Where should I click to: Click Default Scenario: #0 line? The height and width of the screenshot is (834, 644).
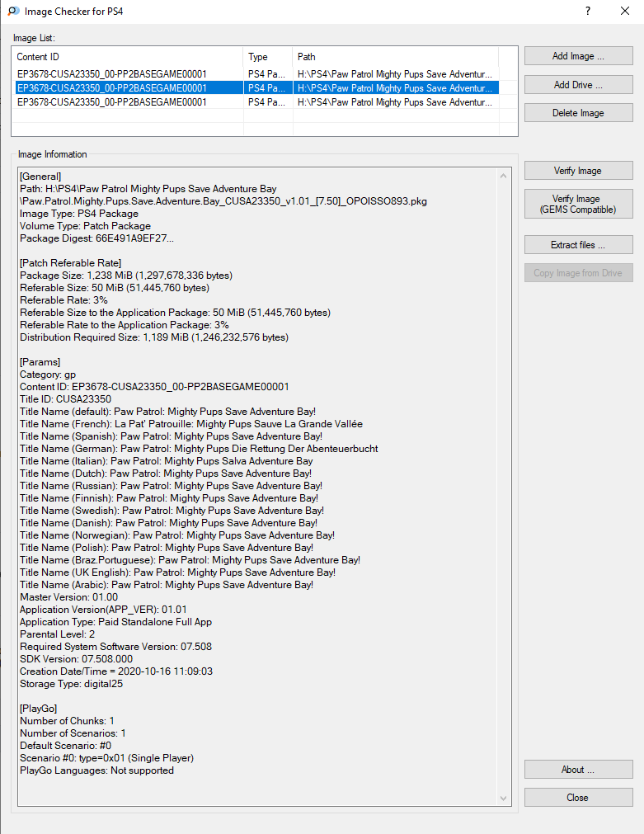coord(65,746)
